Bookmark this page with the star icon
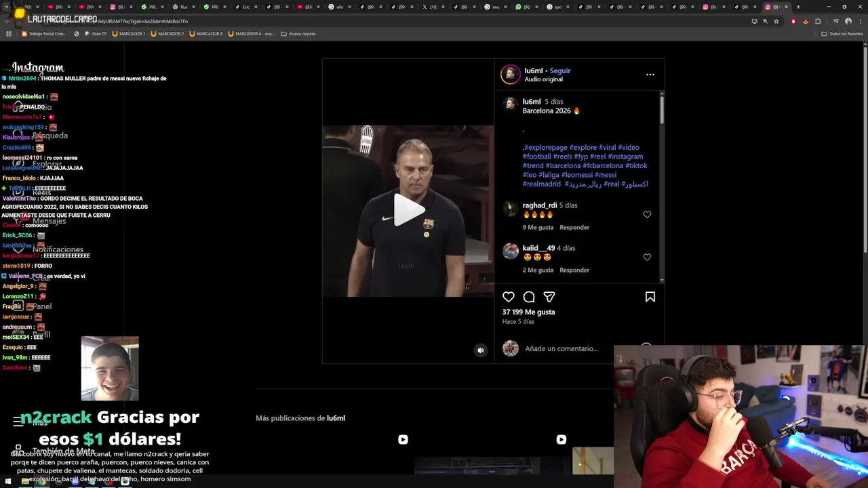868x488 pixels. (776, 21)
